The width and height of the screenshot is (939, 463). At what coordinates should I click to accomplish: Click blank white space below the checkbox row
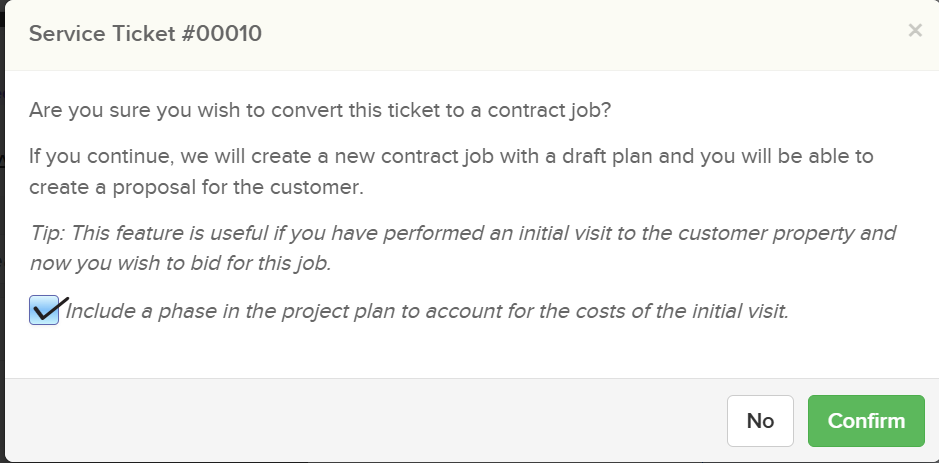pyautogui.click(x=450, y=352)
